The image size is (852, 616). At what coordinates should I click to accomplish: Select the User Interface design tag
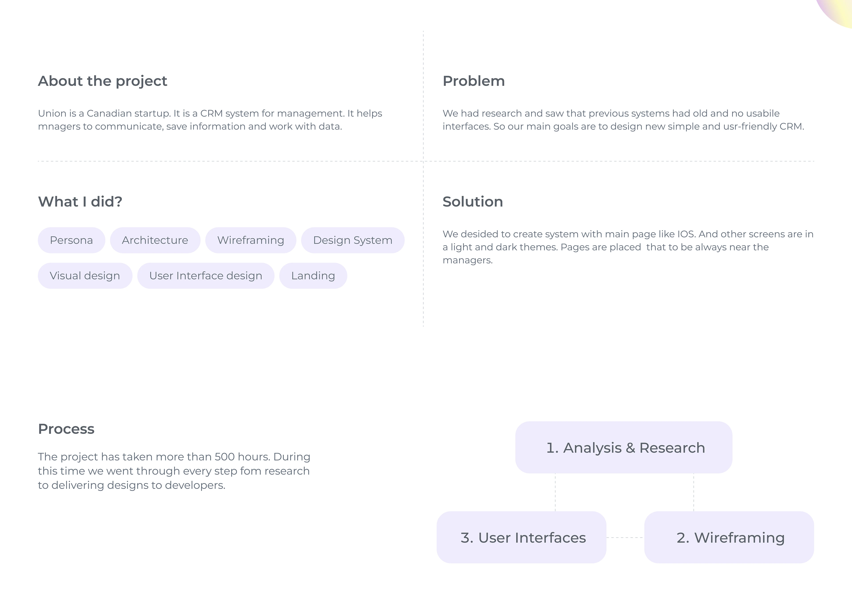205,276
